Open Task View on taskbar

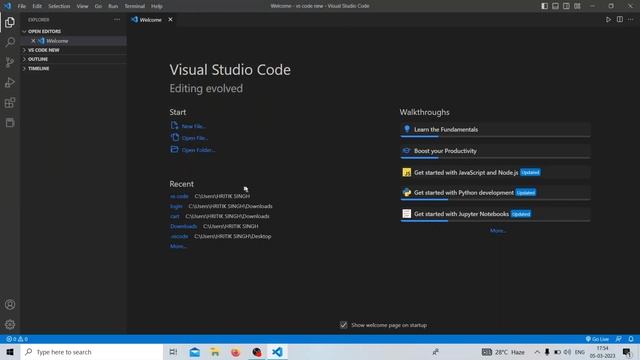pos(173,352)
